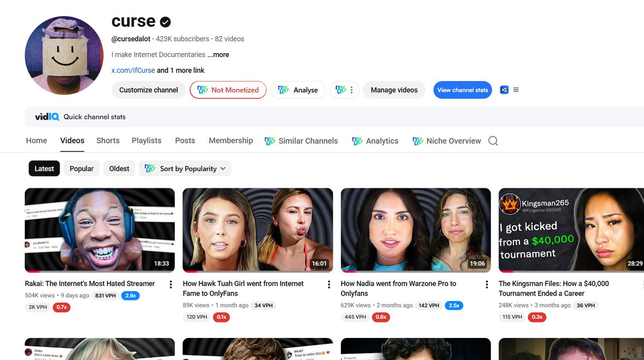
Task: Click the 445 VPH badge under Nadia video
Action: tap(355, 317)
